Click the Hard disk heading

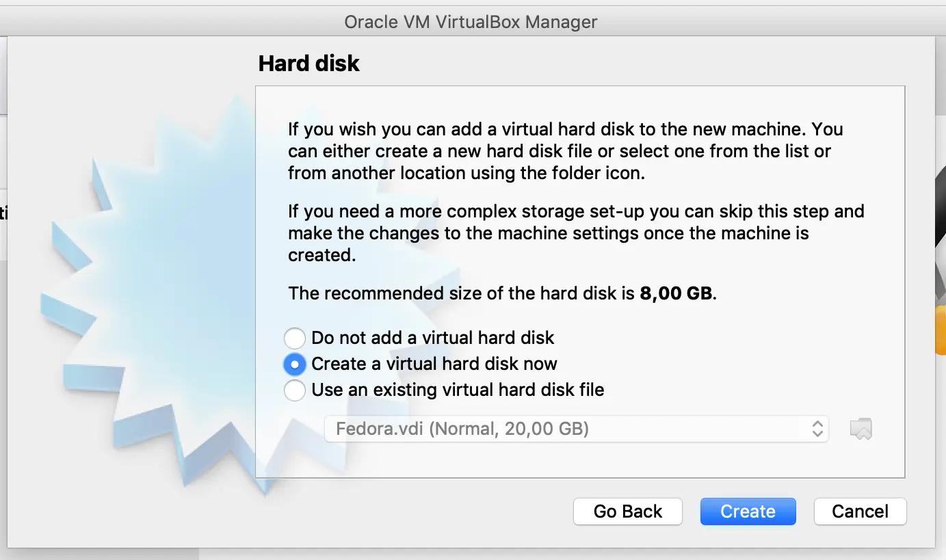click(x=308, y=63)
